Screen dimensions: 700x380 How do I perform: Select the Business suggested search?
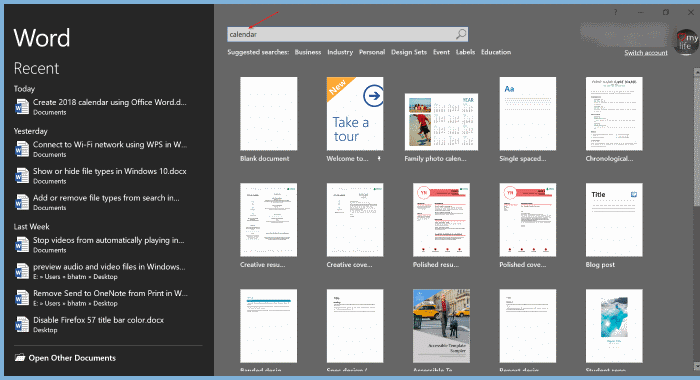(308, 52)
